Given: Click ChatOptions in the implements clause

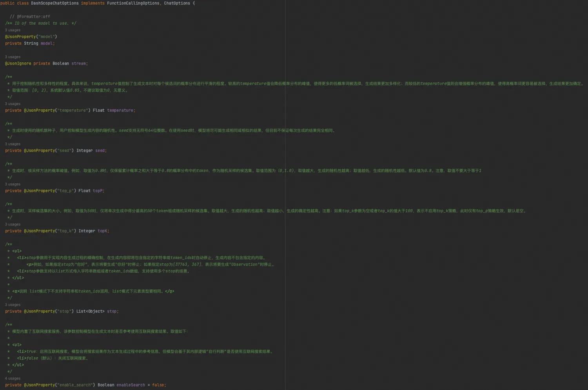Looking at the screenshot, I should (177, 3).
